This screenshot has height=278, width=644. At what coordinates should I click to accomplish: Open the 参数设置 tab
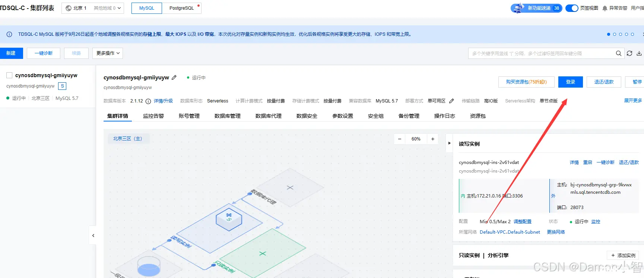343,116
